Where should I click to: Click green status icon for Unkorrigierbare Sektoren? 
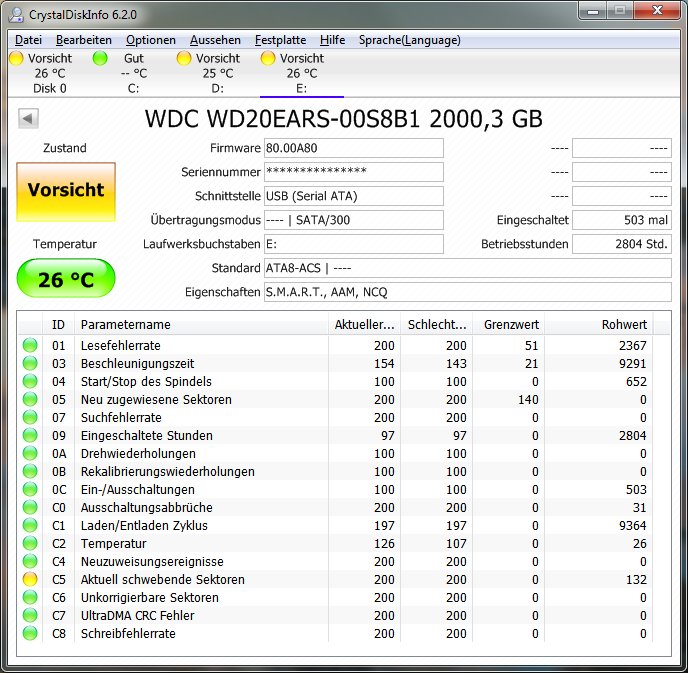pos(30,597)
